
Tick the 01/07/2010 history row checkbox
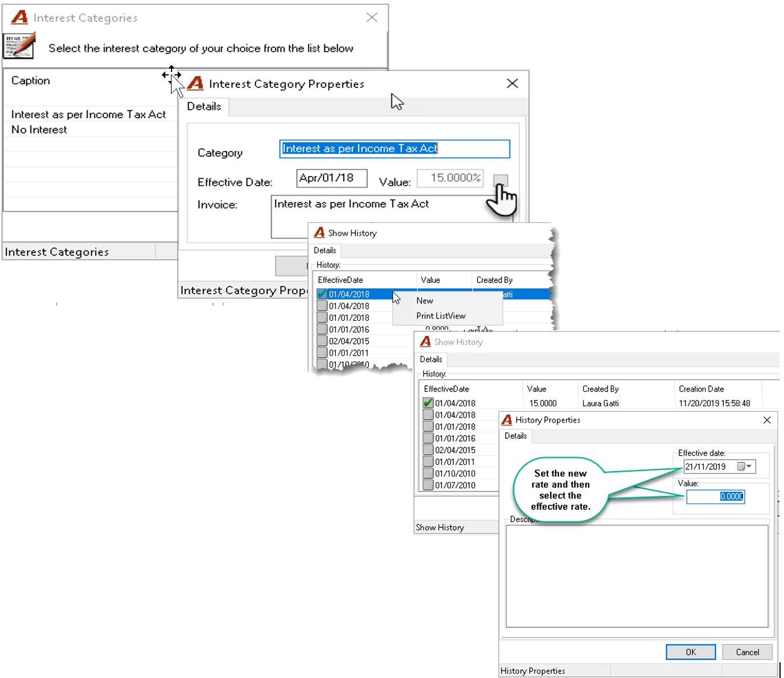[428, 485]
